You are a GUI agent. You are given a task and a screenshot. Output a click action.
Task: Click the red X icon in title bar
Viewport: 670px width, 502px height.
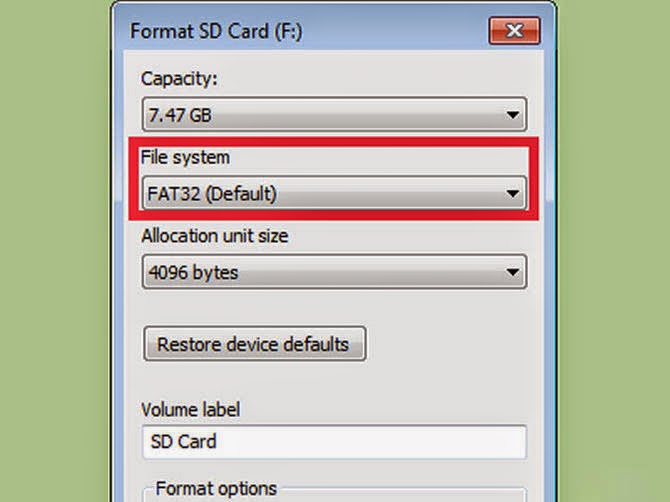click(x=514, y=31)
